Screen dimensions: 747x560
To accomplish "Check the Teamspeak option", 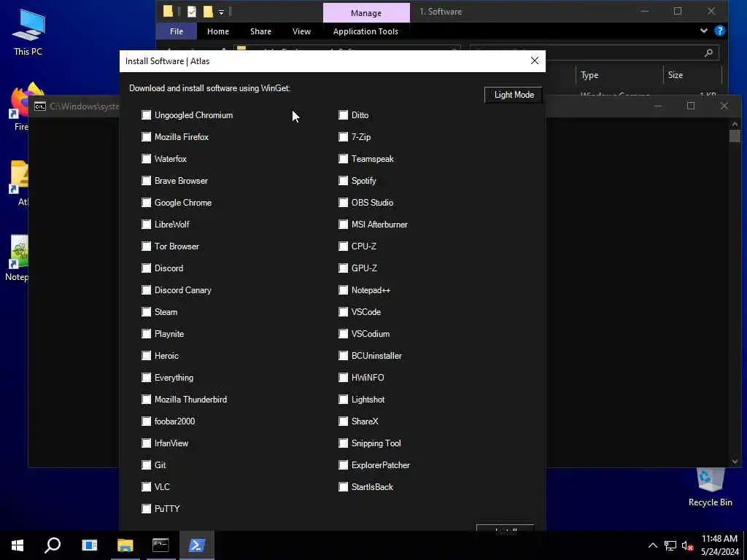I will click(x=343, y=159).
